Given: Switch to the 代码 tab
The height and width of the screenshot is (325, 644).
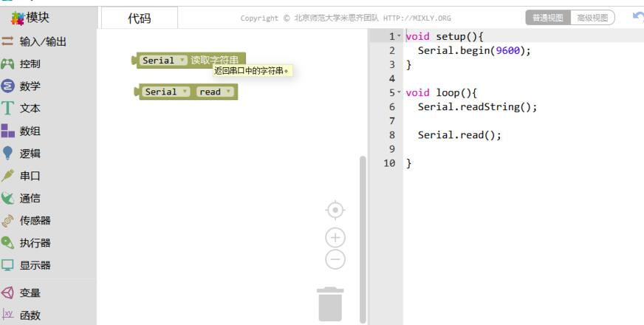Looking at the screenshot, I should pyautogui.click(x=140, y=18).
